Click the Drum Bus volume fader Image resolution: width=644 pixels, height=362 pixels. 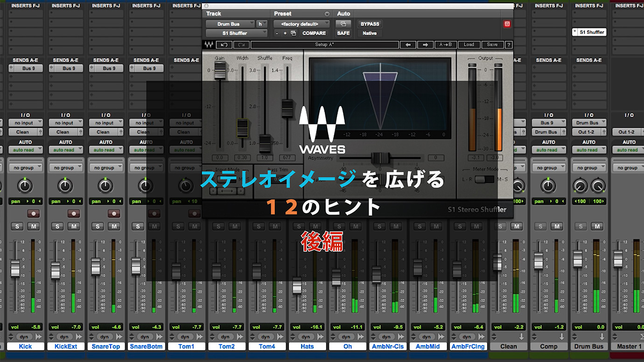[x=578, y=259]
